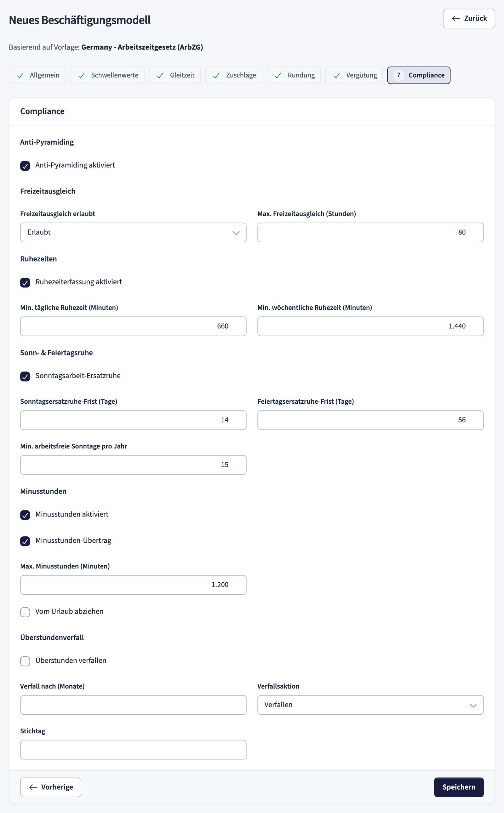Switch to the Zuschläge step tab
The image size is (504, 813).
click(x=234, y=75)
